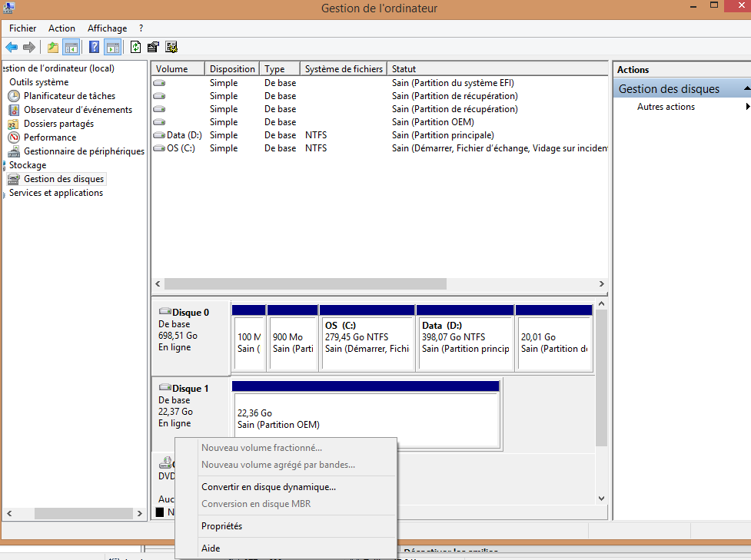Toggle the Action pane toolbar icon

click(x=113, y=47)
